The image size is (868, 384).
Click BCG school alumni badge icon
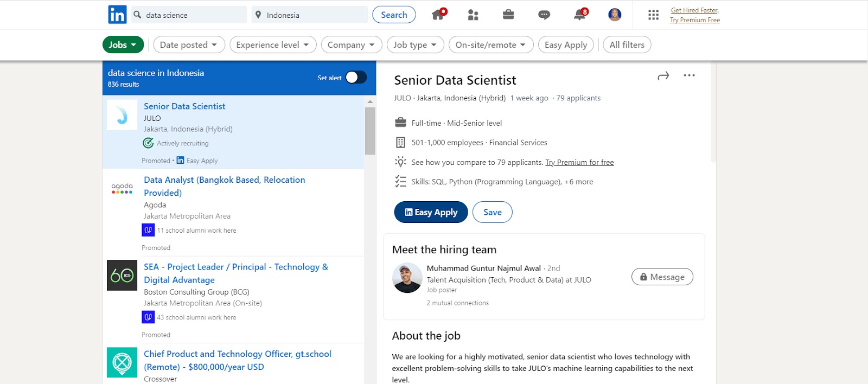[148, 317]
